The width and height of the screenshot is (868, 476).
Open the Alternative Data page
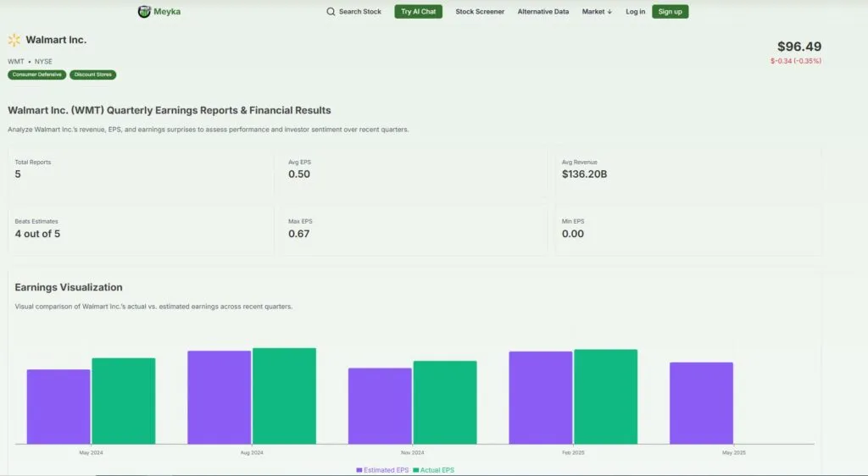tap(543, 12)
